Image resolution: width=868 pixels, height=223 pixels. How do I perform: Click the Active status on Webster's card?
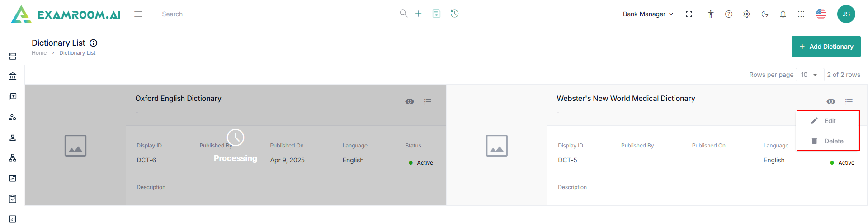[842, 163]
